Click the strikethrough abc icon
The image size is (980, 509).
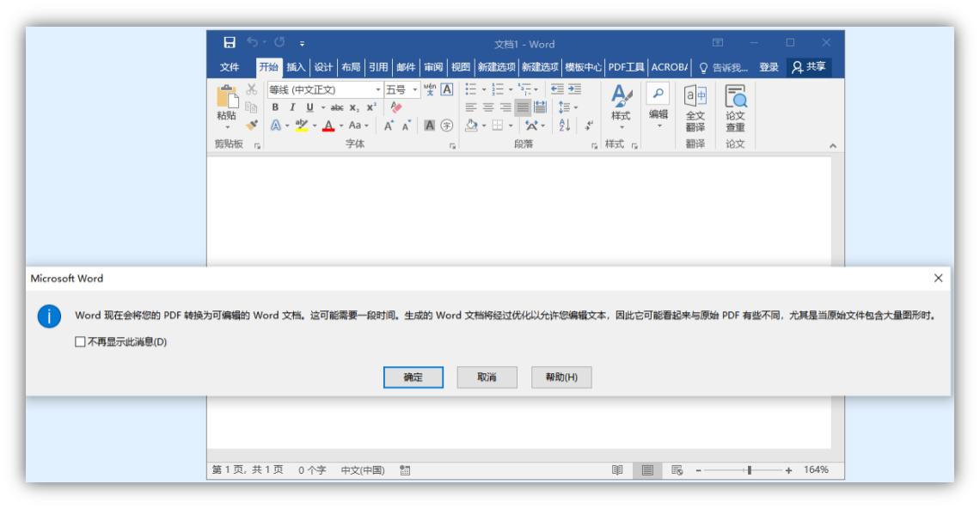(337, 107)
